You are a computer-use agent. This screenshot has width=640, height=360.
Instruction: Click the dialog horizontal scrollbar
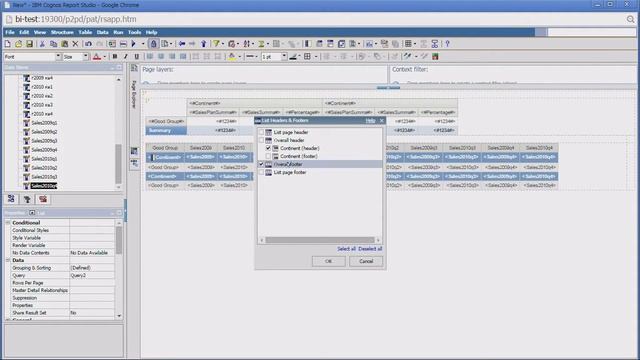(x=320, y=240)
